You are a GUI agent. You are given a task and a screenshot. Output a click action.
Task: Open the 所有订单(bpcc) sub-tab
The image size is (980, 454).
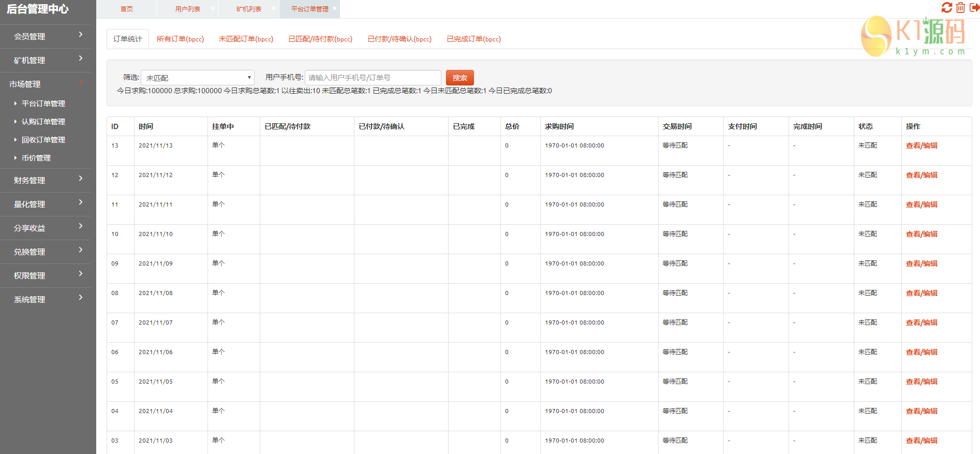(x=180, y=39)
